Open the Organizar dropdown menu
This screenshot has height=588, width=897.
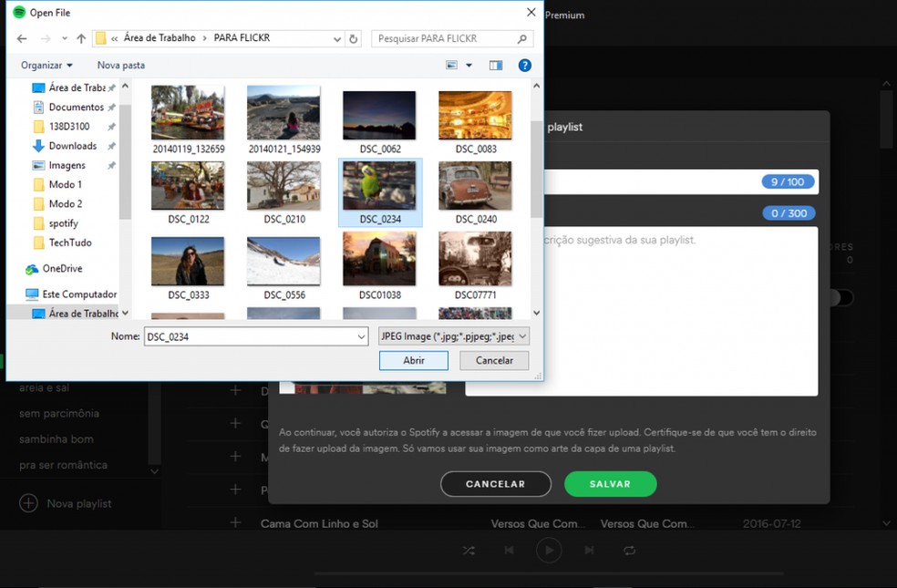click(46, 66)
